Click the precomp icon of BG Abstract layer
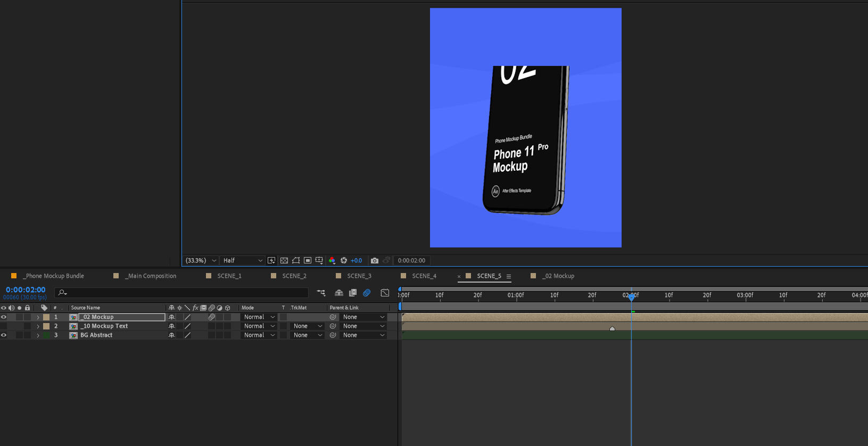This screenshot has height=446, width=868. click(x=73, y=335)
